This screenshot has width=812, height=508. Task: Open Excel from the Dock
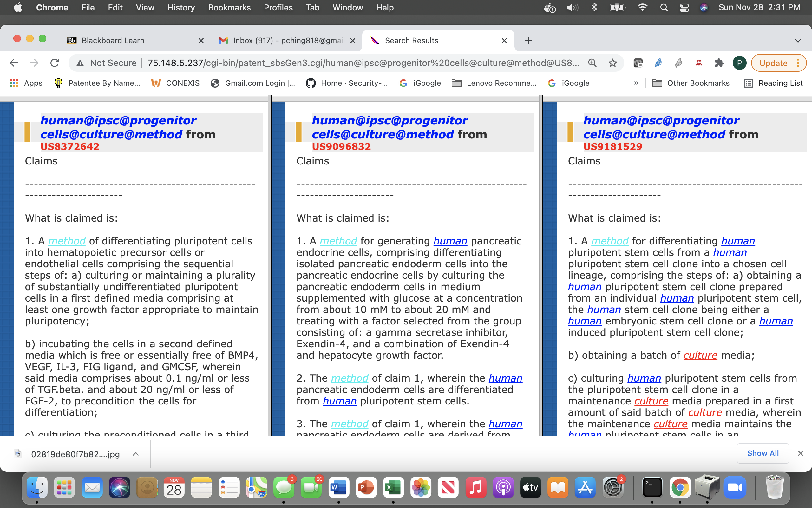394,487
